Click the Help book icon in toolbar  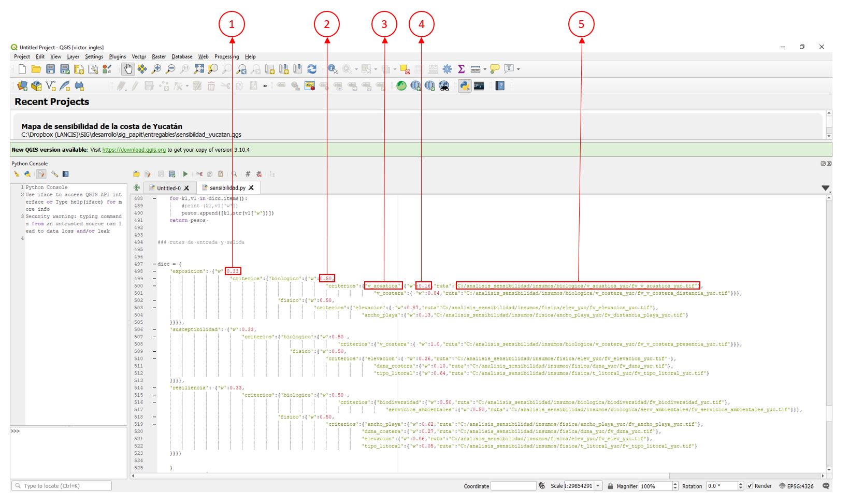(x=500, y=86)
